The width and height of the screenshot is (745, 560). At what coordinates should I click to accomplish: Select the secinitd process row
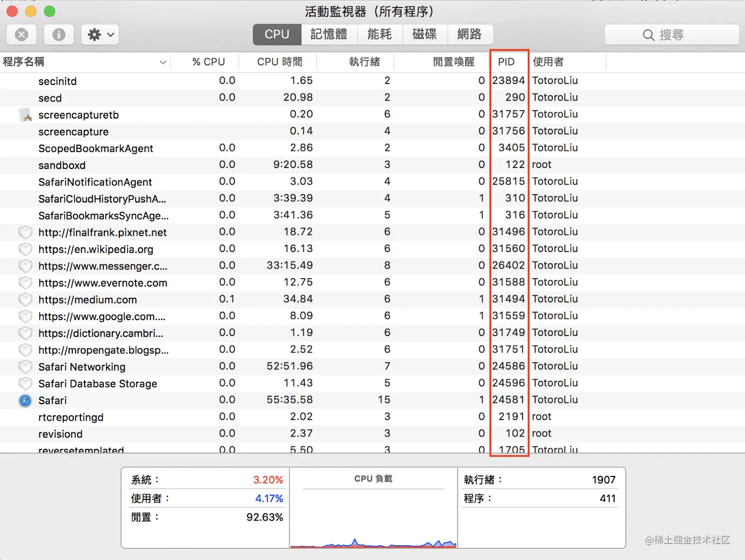(x=372, y=81)
